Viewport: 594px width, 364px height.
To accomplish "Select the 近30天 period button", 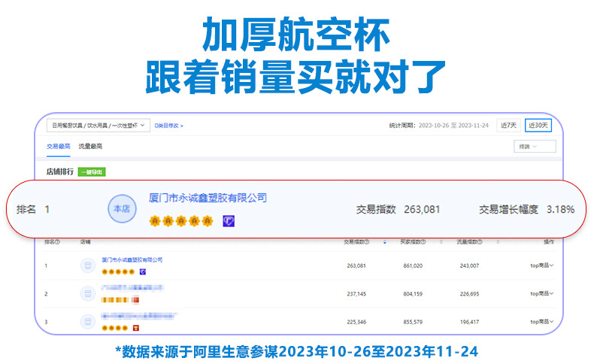I will pos(538,126).
